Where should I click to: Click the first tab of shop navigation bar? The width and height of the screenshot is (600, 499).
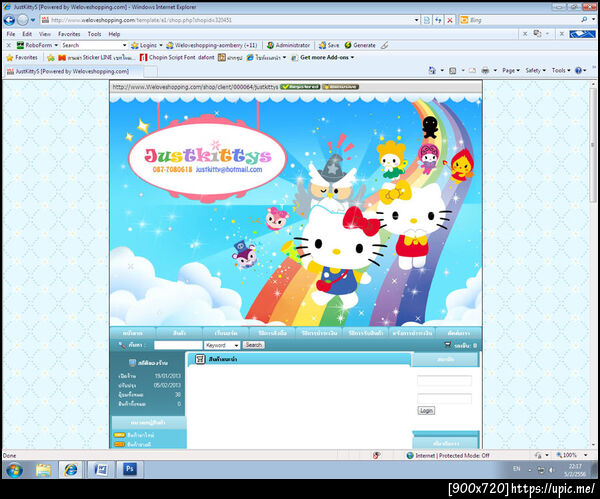(x=133, y=333)
